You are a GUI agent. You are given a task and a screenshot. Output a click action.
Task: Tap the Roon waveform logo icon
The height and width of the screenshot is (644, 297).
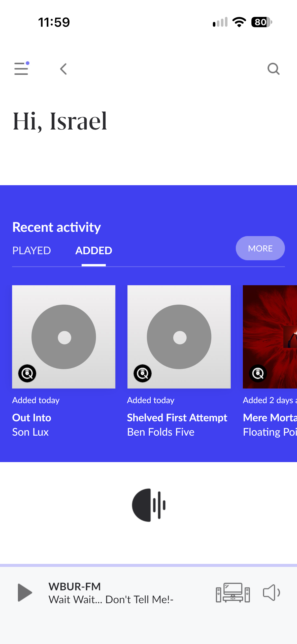149,505
